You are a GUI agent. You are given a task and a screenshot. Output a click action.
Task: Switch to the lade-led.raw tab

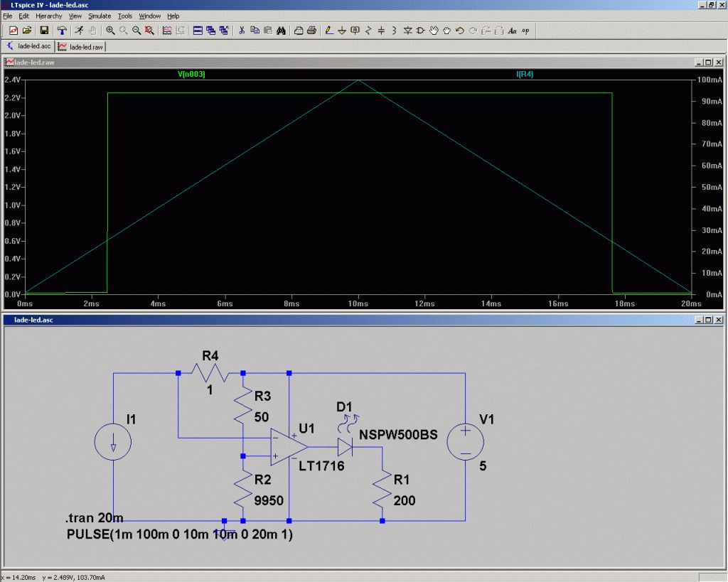pos(81,47)
